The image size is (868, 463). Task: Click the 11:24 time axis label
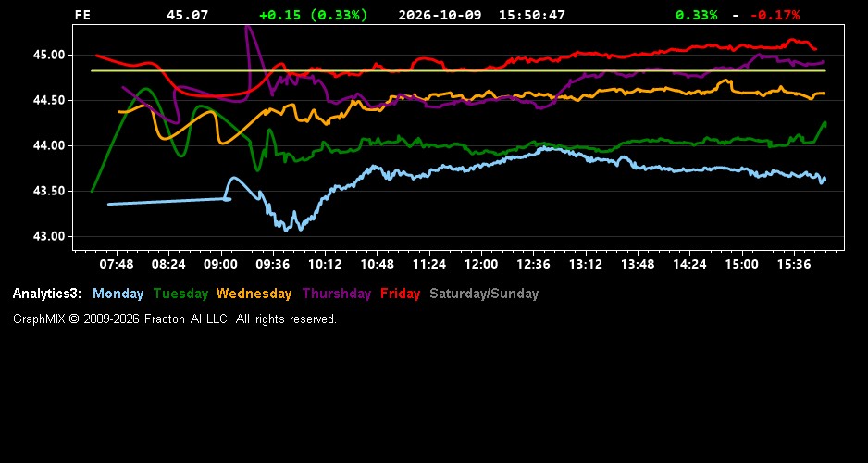pos(429,264)
